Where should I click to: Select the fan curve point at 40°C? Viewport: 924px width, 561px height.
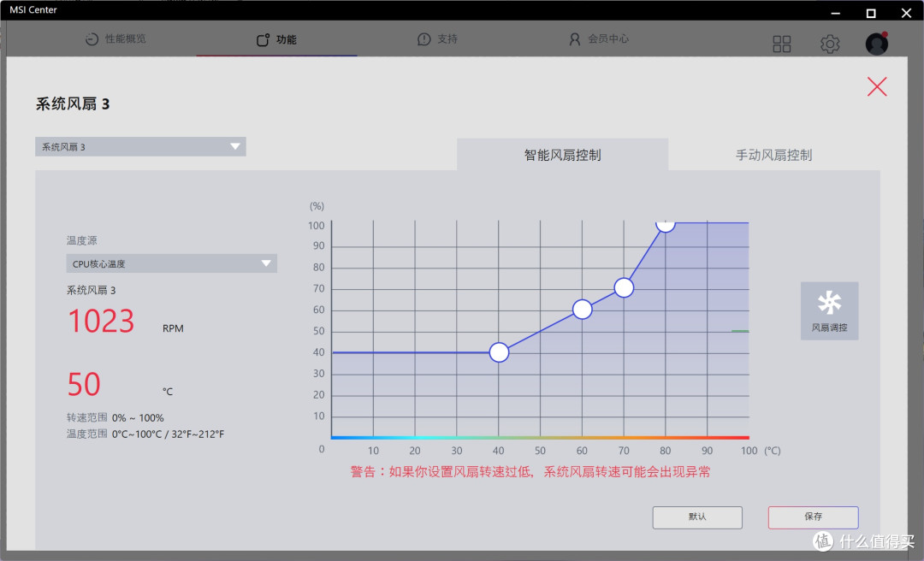[499, 352]
